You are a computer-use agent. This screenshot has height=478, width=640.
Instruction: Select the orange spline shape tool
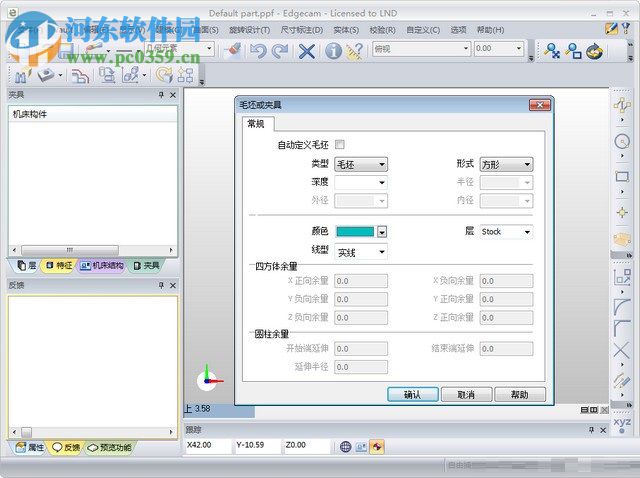622,239
